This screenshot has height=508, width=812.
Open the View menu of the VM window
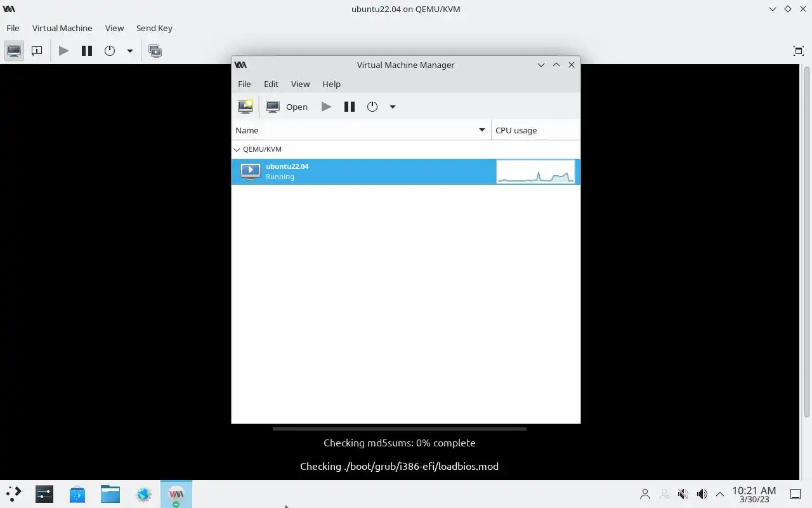[114, 28]
